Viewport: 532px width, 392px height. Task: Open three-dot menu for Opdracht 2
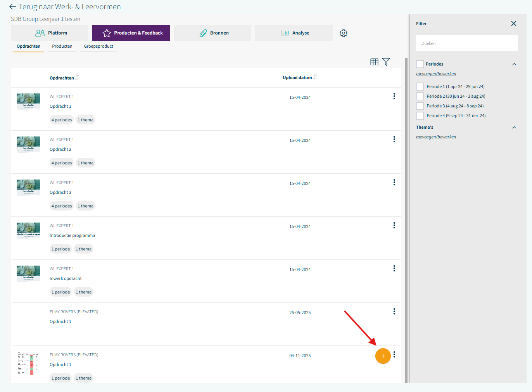click(x=394, y=139)
